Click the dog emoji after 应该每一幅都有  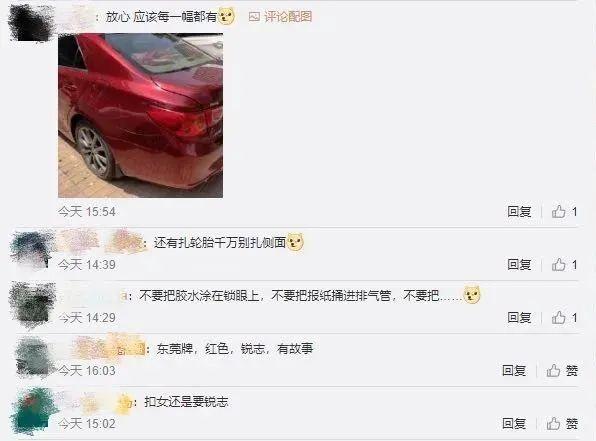(x=227, y=16)
